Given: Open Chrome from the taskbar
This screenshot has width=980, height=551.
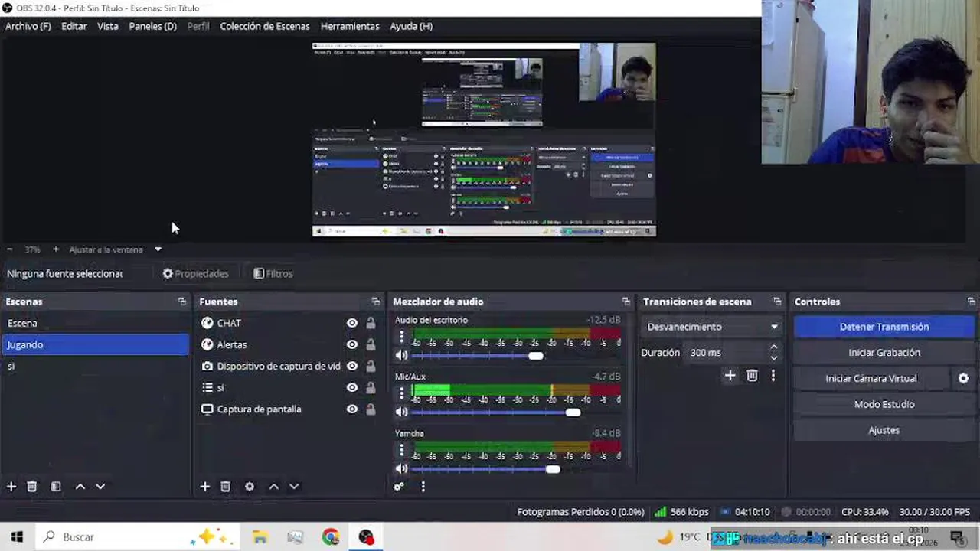Looking at the screenshot, I should (331, 537).
